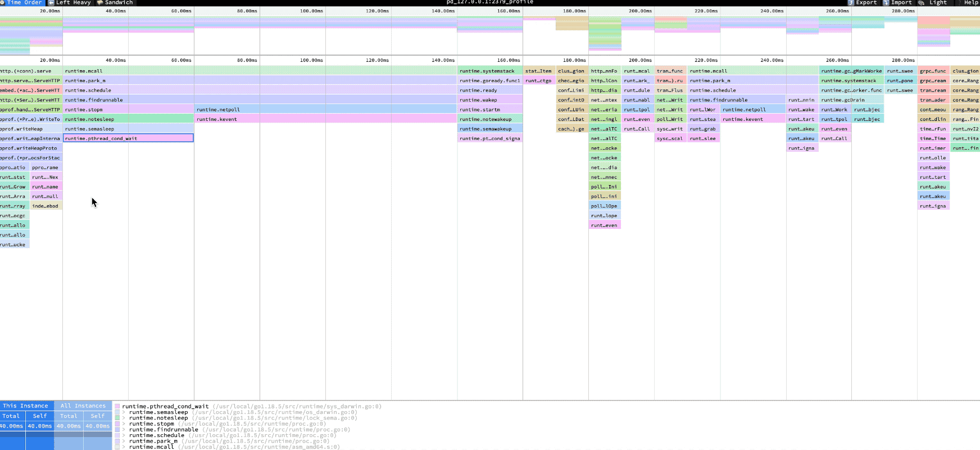Click the runtime.semawakeup frame
Image resolution: width=980 pixels, height=450 pixels.
click(x=490, y=129)
